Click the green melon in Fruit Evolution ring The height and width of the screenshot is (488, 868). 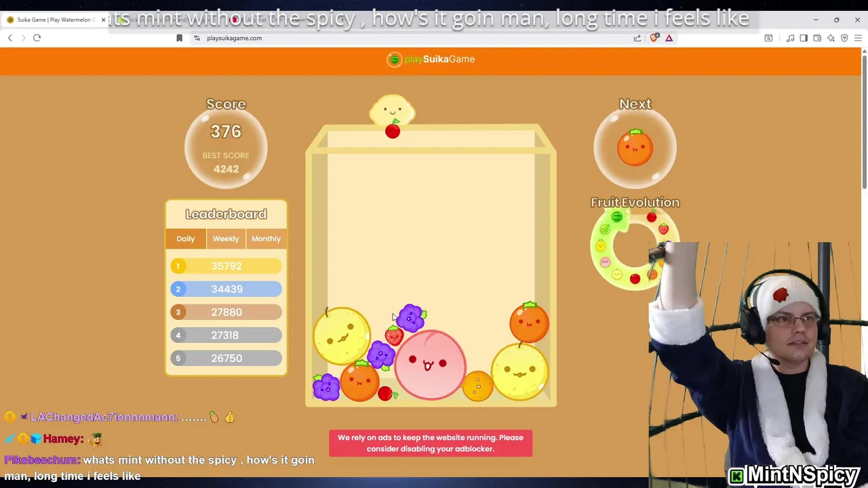coord(605,230)
